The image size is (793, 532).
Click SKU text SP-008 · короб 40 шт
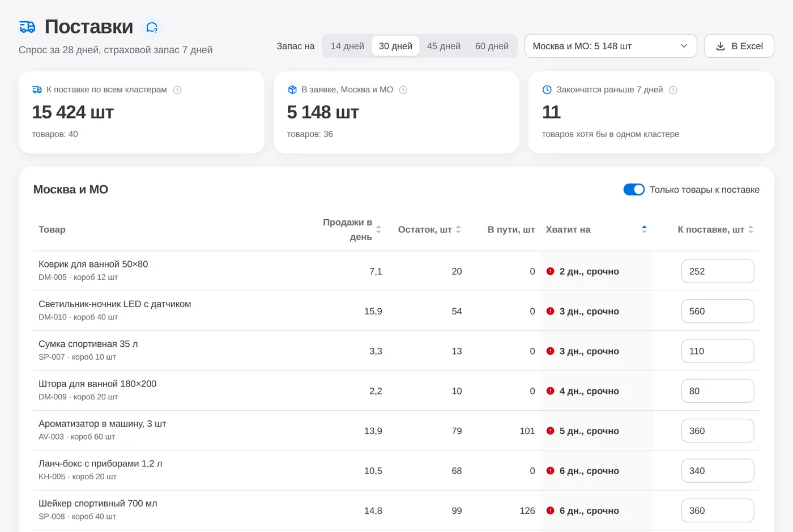click(x=77, y=517)
